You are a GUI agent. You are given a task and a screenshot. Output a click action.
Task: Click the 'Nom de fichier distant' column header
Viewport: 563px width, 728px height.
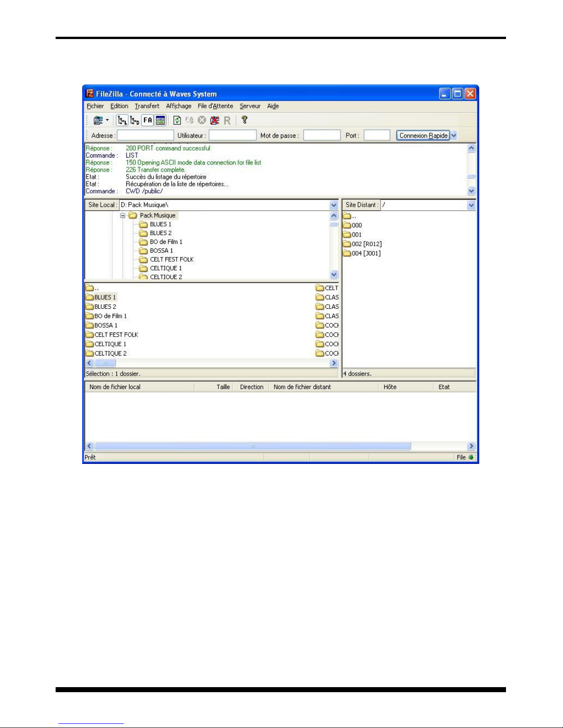(324, 387)
